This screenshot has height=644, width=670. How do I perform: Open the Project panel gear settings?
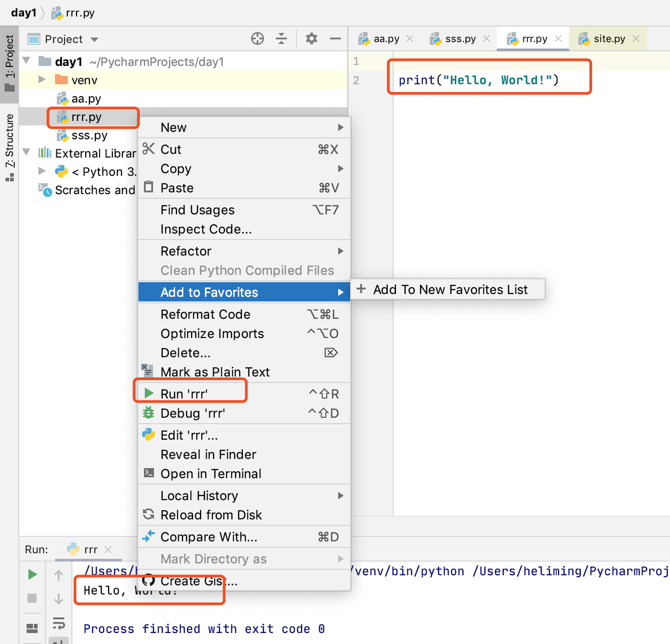pos(312,39)
